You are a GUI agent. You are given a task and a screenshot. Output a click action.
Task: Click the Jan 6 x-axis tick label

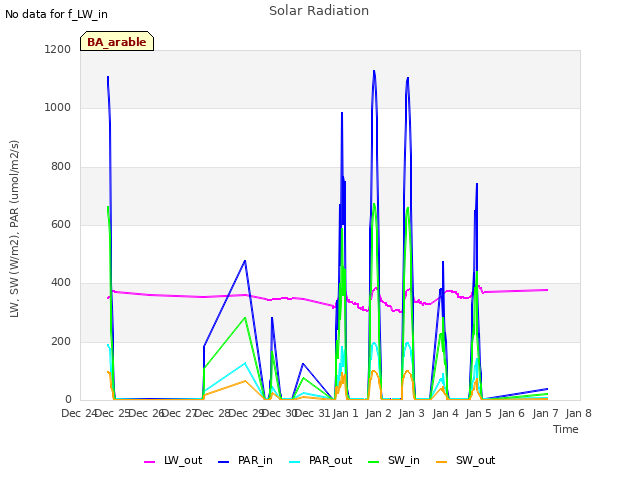(x=512, y=413)
